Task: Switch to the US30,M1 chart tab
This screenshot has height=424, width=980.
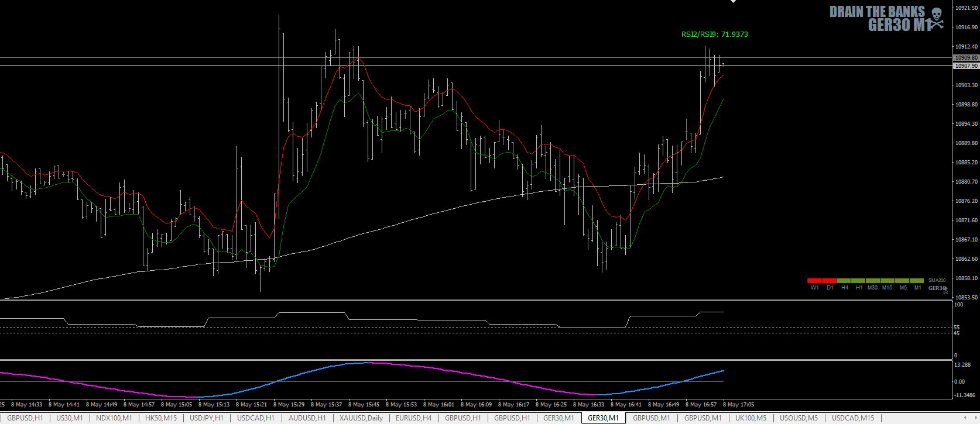Action: 69,418
